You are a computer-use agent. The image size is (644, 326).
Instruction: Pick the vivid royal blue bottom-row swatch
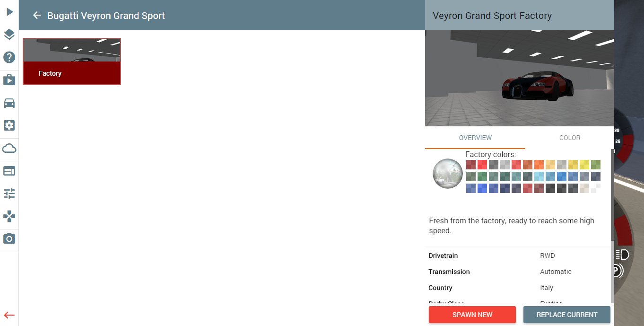coord(482,188)
